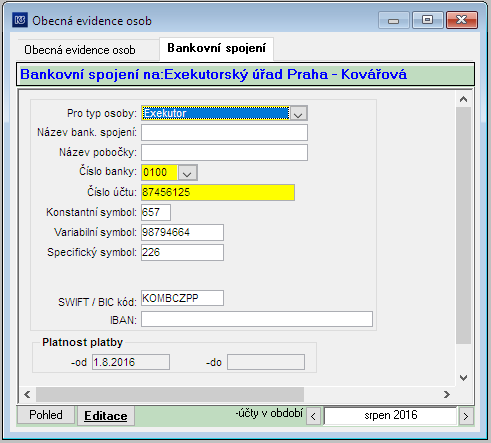Go to next period after srpen 2016

click(x=466, y=416)
